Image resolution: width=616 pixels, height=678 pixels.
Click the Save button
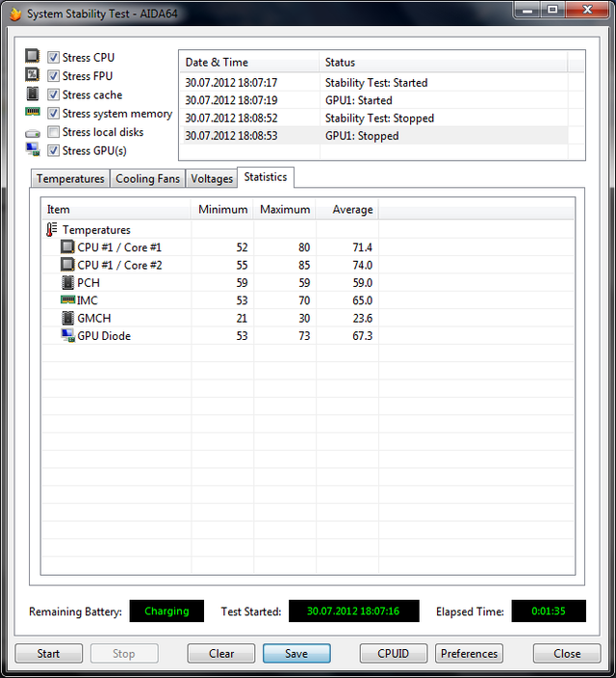pos(296,653)
